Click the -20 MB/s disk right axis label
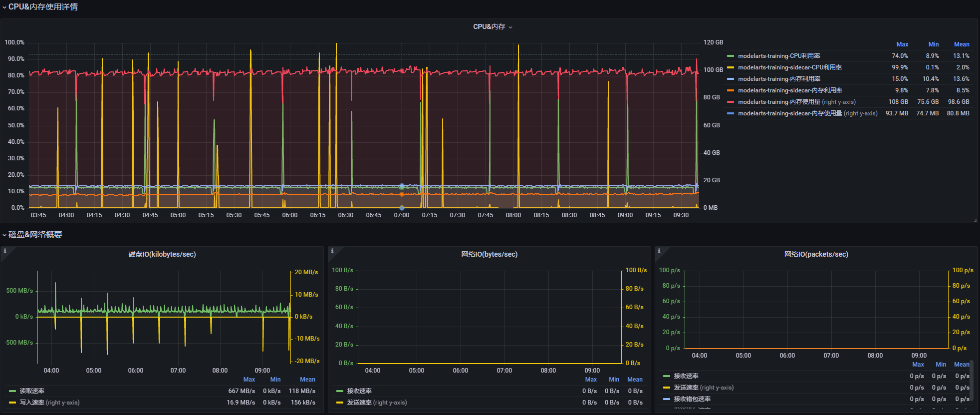The height and width of the screenshot is (415, 980). (307, 361)
